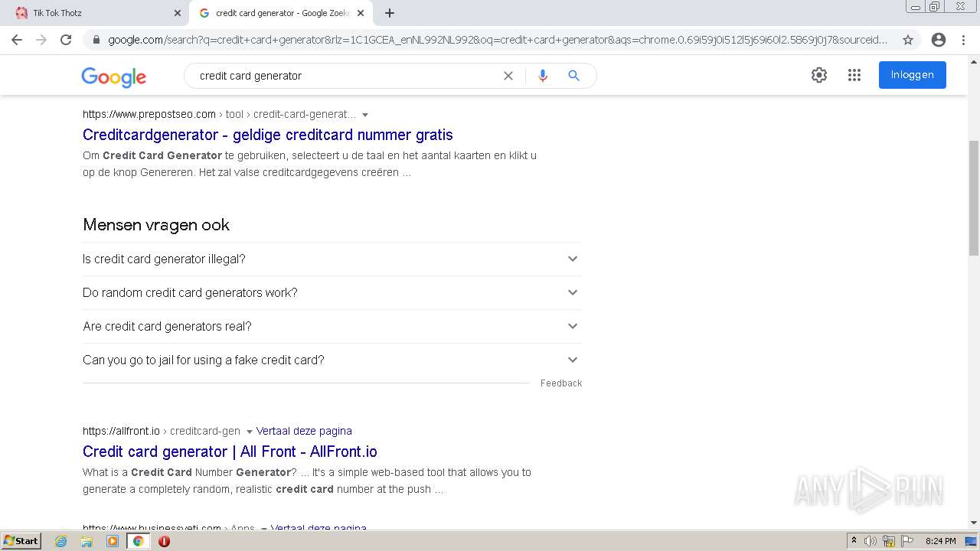
Task: Click taskbar clock 8:24 PM
Action: click(x=940, y=541)
